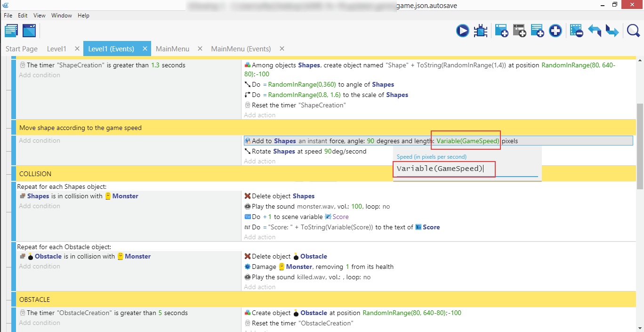Screen dimensions: 644x332
Task: Open the debugger tool
Action: click(x=481, y=31)
